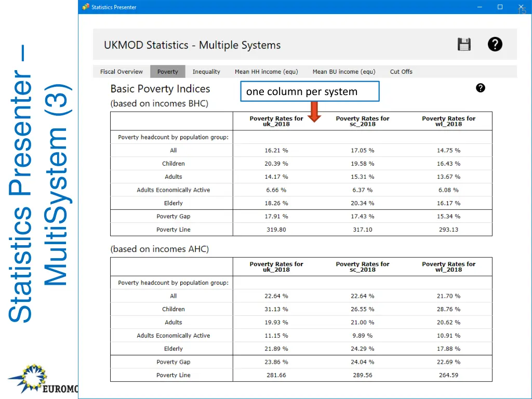Image resolution: width=532 pixels, height=399 pixels.
Task: Click the 18.26 % Elderly value
Action: click(276, 203)
